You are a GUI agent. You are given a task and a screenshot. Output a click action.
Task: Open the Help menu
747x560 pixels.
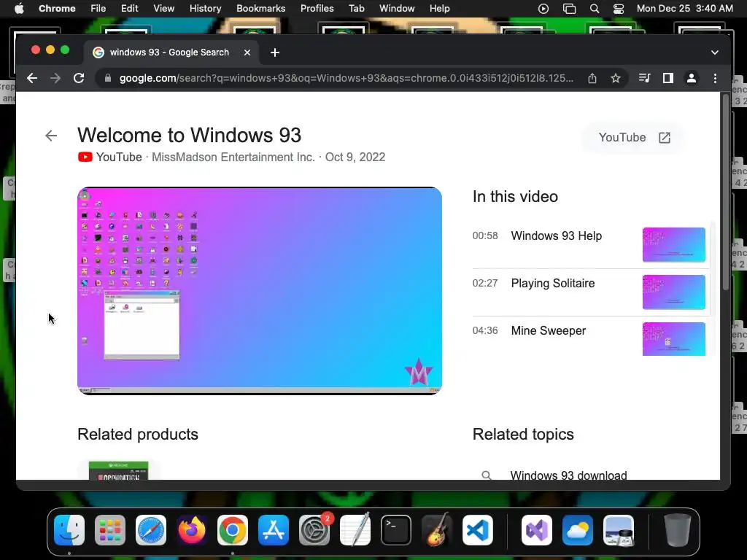point(439,9)
